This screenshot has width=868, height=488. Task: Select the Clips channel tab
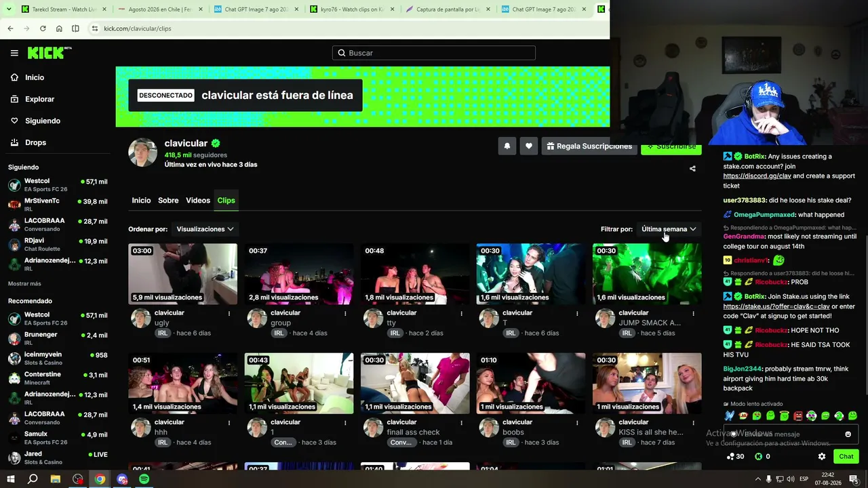(226, 201)
